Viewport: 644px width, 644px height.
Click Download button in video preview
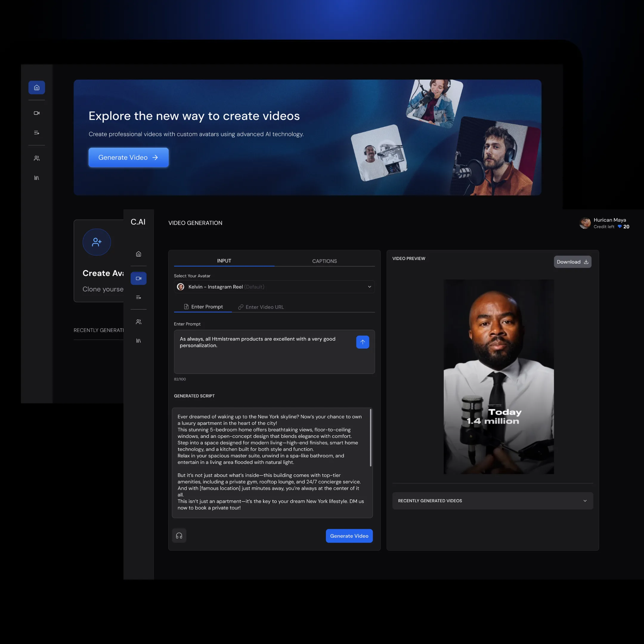coord(572,262)
